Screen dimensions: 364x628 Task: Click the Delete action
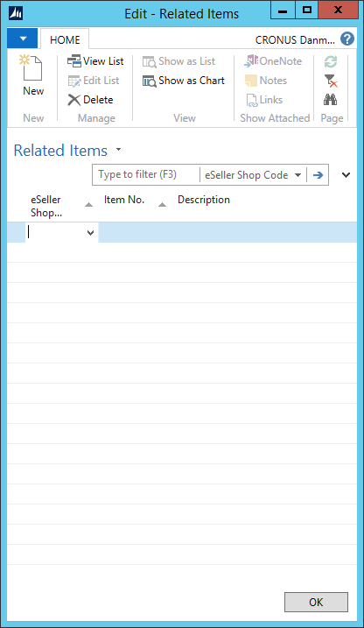tap(90, 100)
